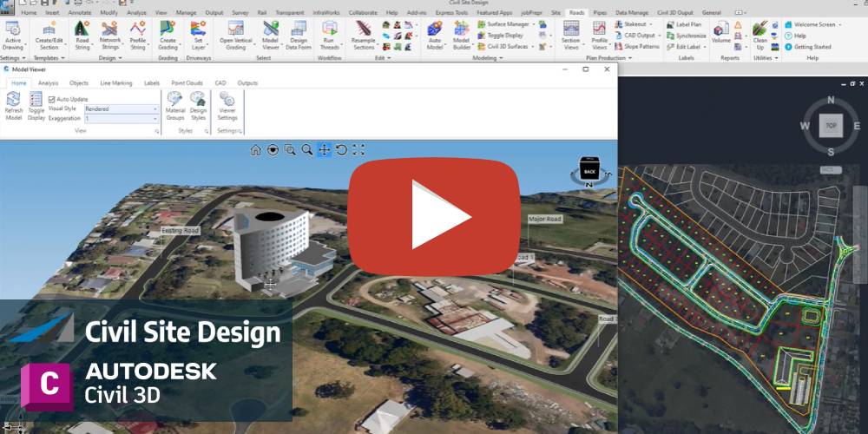Viewport: 868px width, 434px height.
Task: Click the Slope Patterns button
Action: coord(636,47)
